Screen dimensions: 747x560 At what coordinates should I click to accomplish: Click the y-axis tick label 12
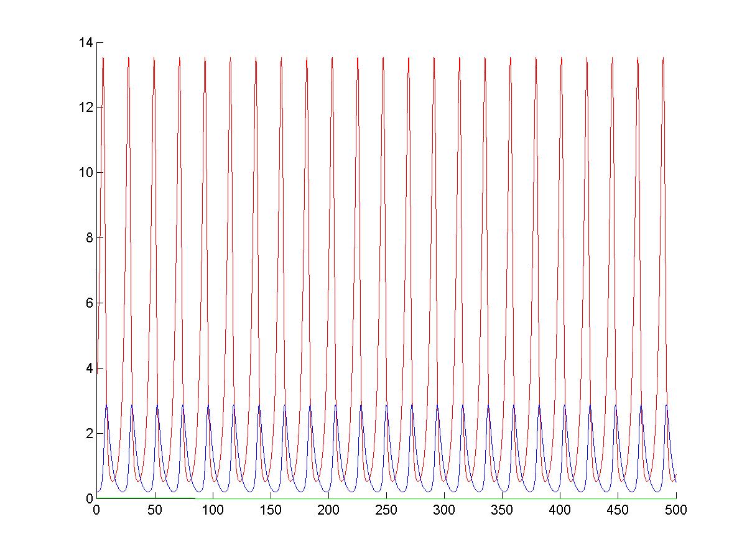coord(85,108)
